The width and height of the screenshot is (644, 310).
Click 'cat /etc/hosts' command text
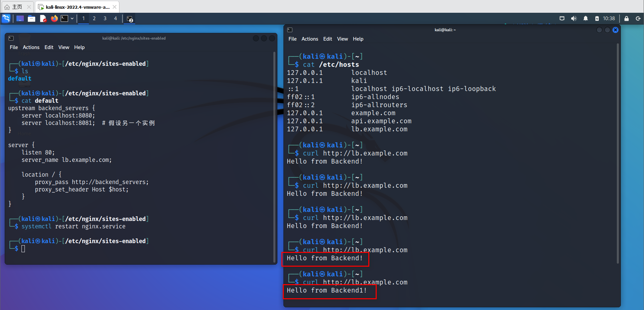point(331,64)
